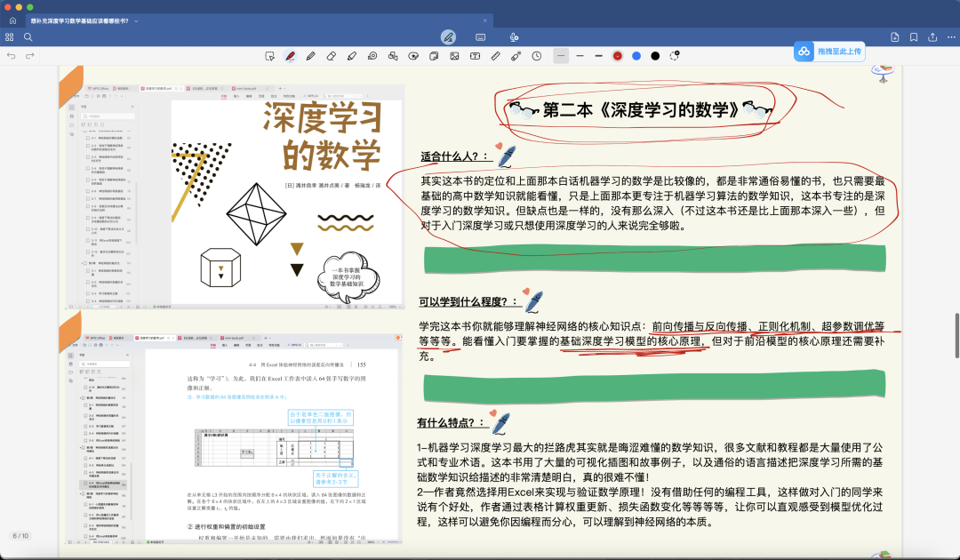Click the 拖拽至此上传 upload button

pyautogui.click(x=829, y=52)
